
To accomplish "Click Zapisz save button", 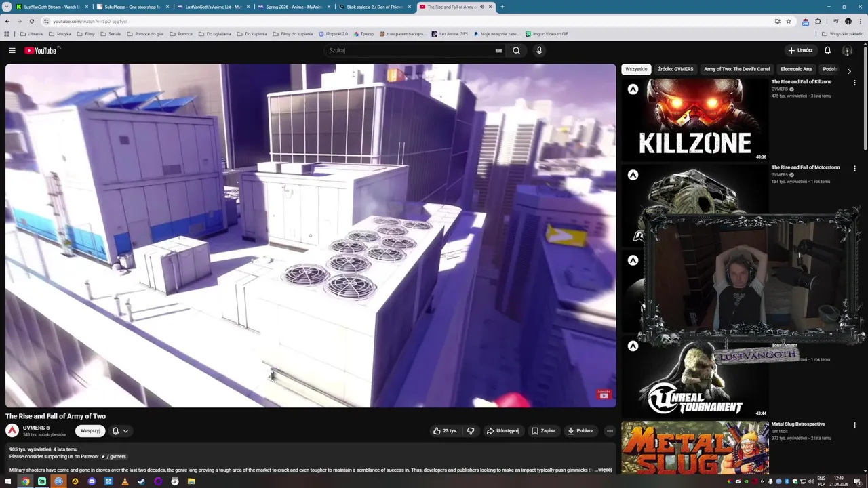I will 543,431.
